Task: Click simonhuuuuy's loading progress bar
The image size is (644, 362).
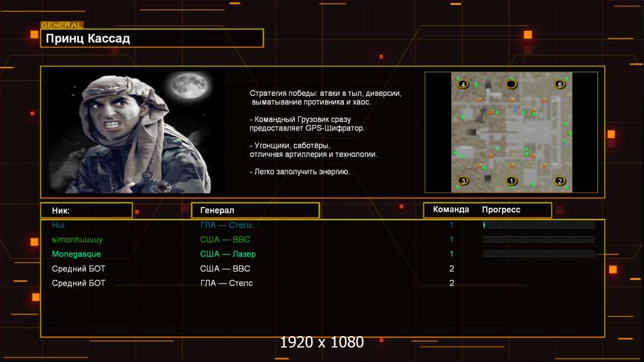Action: pyautogui.click(x=539, y=240)
